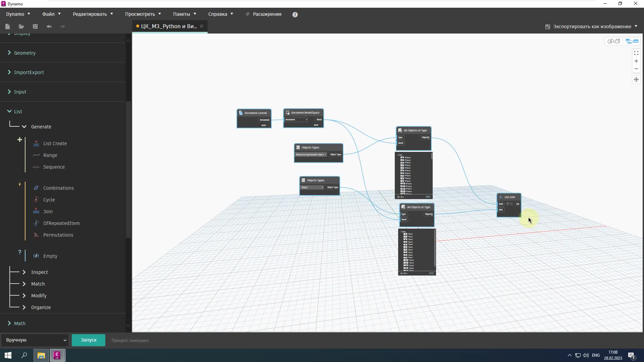Open export options dropdown arrow
644x362 pixels.
click(x=636, y=26)
